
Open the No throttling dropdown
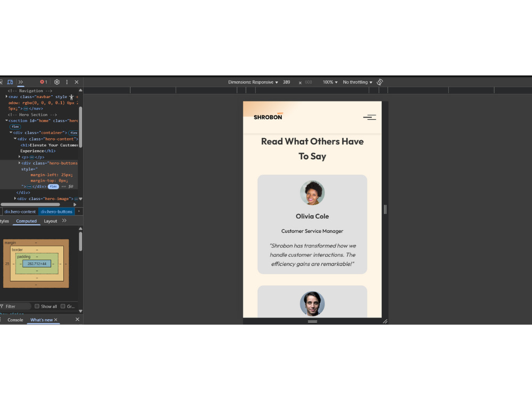[x=358, y=82]
